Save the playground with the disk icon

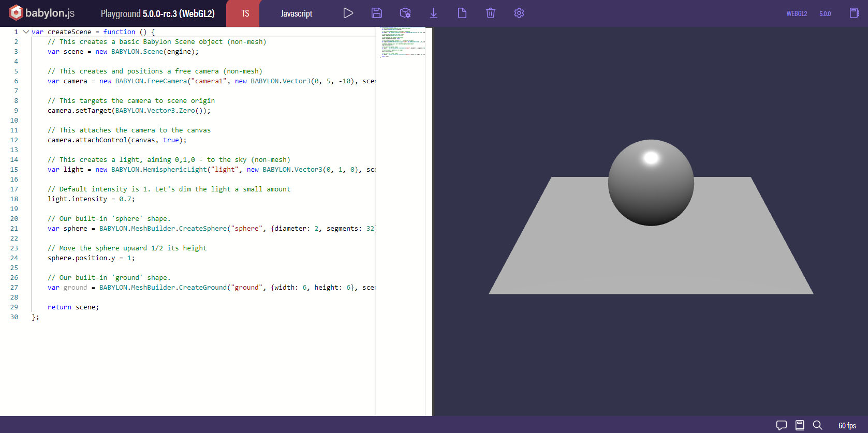pos(377,13)
